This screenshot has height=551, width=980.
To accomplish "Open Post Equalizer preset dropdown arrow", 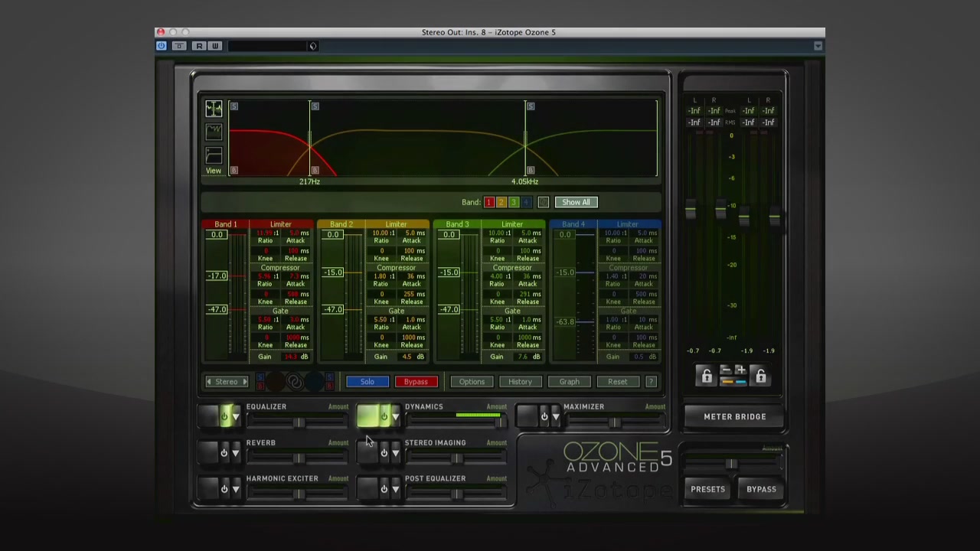I will click(x=395, y=489).
